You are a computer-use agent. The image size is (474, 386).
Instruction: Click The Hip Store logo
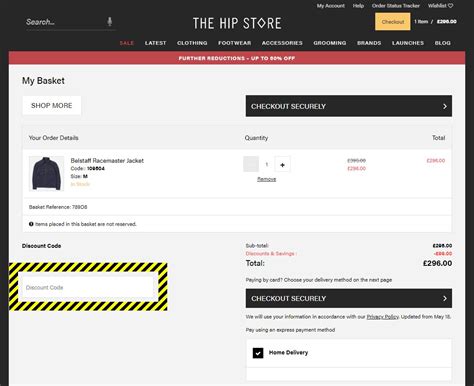tap(237, 23)
